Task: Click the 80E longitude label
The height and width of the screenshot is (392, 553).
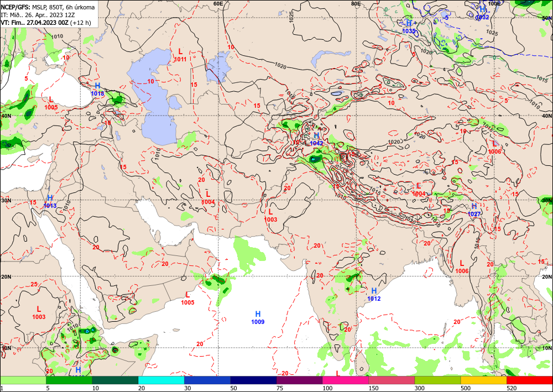Action: [x=356, y=3]
